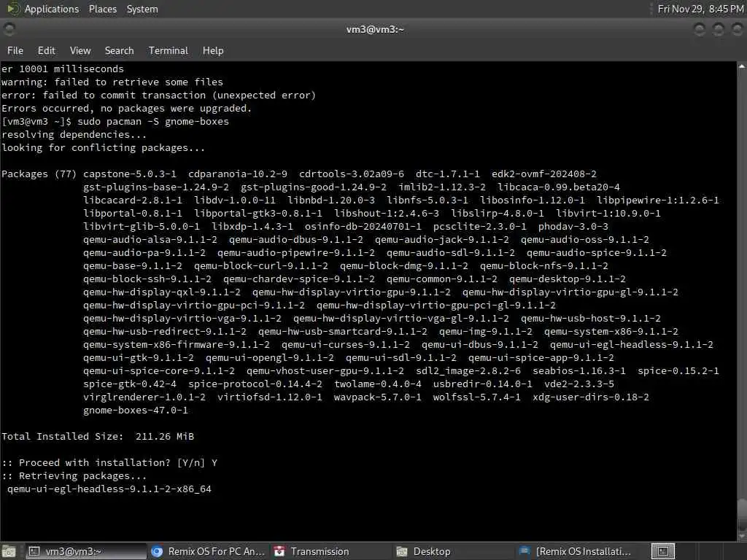Screen dimensions: 747x560
Task: Click 'resolving dependencies...' line
Action: click(x=74, y=135)
